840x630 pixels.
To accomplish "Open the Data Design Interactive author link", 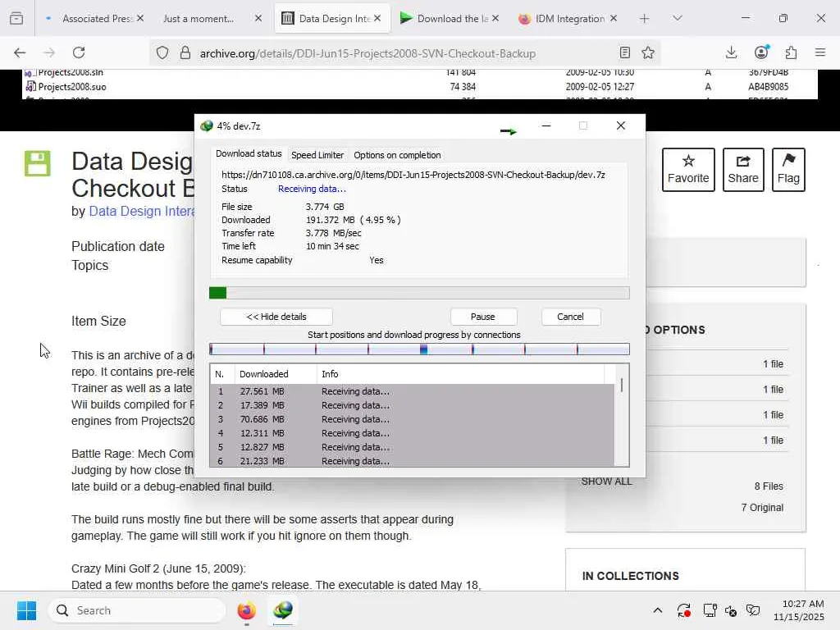I will coord(142,211).
